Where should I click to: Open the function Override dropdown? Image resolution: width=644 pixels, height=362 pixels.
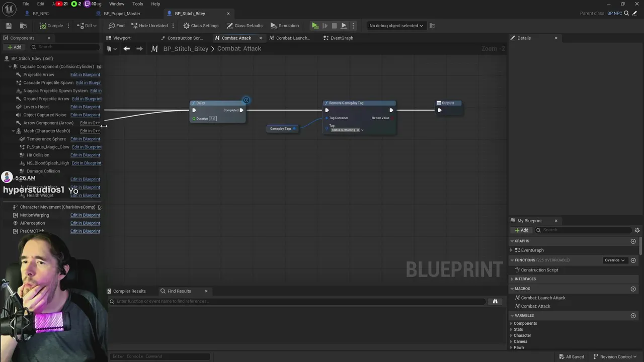pos(614,260)
